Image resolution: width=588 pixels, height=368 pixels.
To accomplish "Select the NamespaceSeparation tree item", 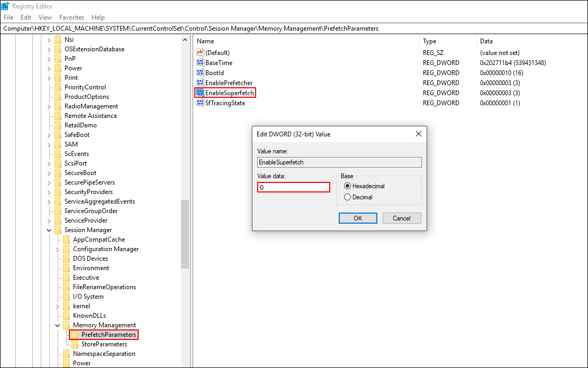I will click(104, 354).
